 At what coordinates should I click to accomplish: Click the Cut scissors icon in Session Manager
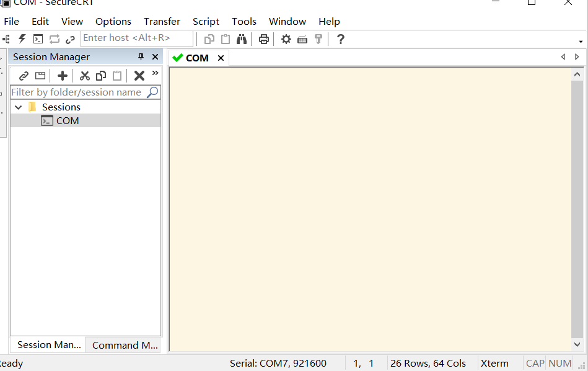click(85, 76)
